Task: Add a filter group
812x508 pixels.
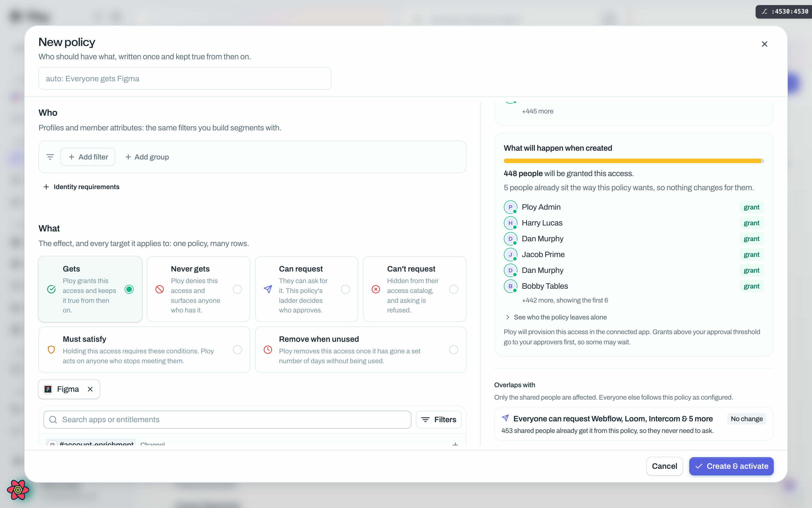Action: (147, 157)
